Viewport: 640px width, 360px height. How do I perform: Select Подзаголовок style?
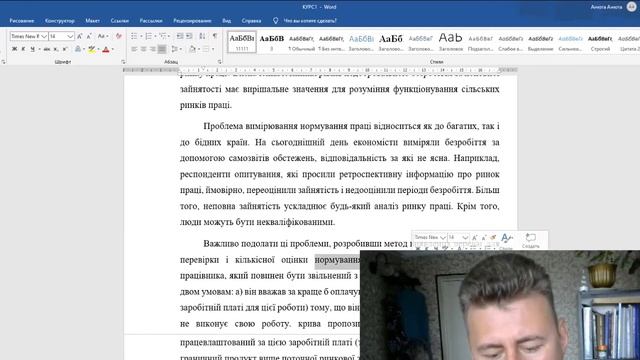480,42
